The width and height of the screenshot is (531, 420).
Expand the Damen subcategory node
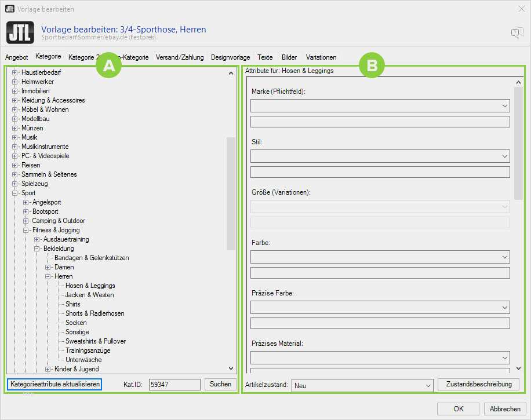point(48,267)
